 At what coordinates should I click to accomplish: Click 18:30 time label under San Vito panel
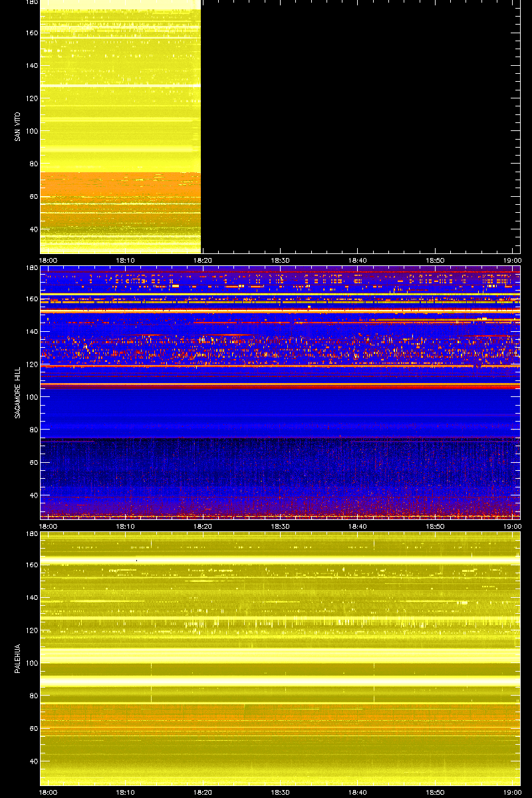click(281, 260)
